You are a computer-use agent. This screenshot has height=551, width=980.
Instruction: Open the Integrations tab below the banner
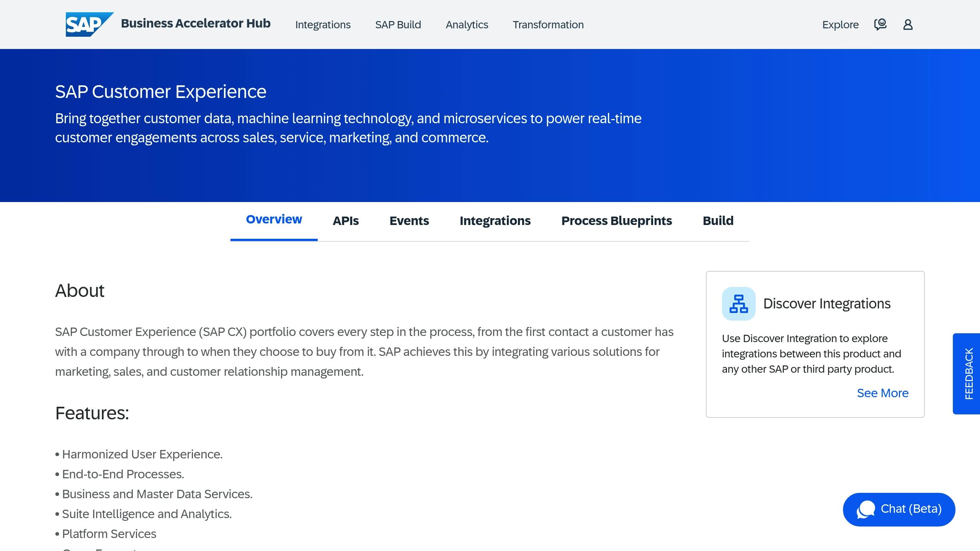(x=495, y=221)
